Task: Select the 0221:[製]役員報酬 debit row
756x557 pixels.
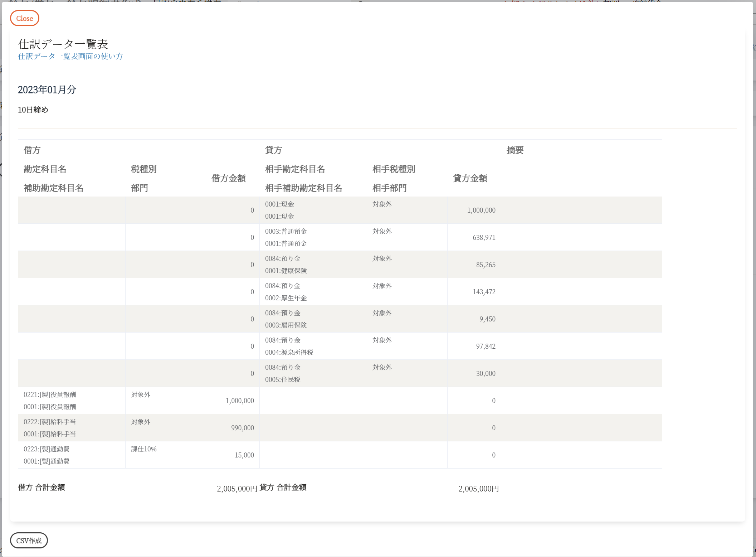Action: coord(50,394)
